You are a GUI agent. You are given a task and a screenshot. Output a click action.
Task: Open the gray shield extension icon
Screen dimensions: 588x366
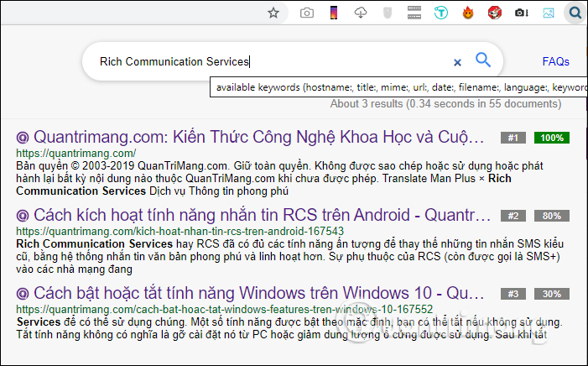coord(388,13)
